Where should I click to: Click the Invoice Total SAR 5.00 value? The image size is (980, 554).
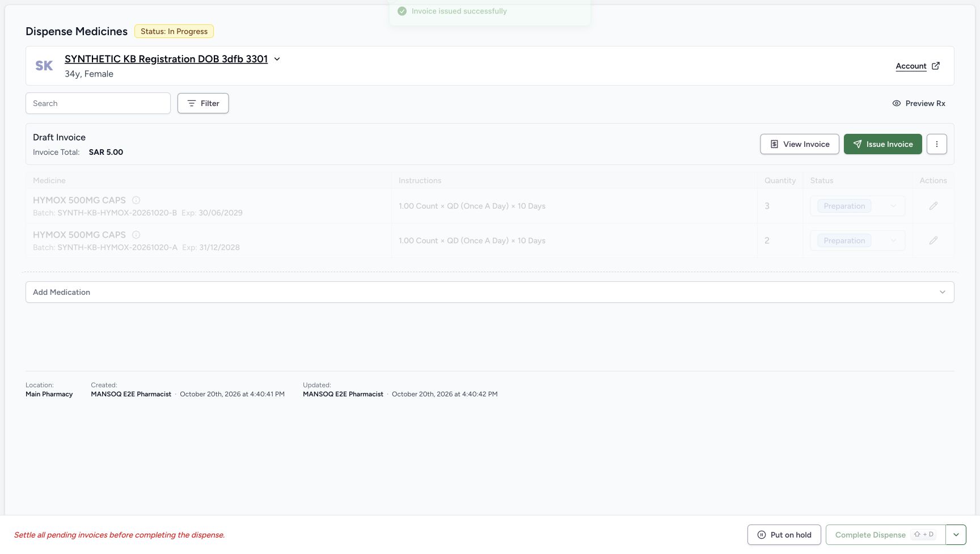[106, 152]
